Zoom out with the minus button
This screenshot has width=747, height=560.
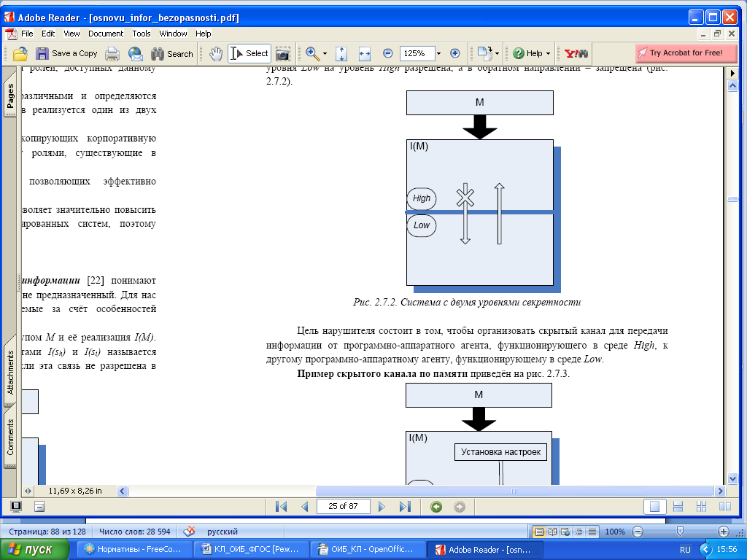coord(388,53)
